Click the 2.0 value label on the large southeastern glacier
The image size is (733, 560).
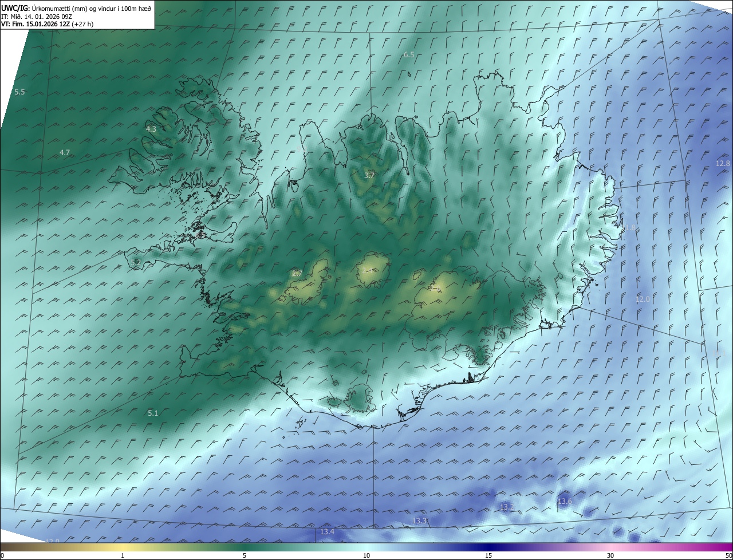coord(436,289)
